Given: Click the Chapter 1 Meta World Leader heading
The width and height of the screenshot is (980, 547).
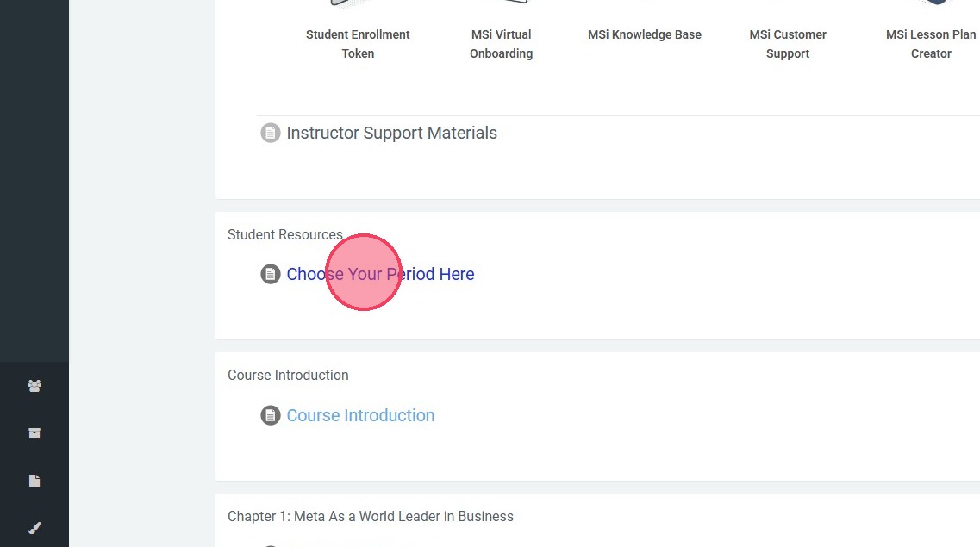Looking at the screenshot, I should point(371,516).
